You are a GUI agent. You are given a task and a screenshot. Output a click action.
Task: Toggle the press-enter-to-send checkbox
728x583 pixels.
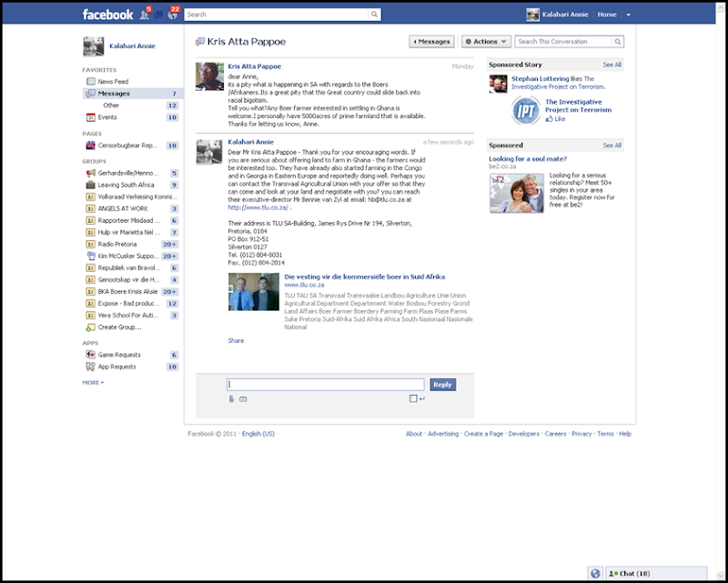[413, 398]
